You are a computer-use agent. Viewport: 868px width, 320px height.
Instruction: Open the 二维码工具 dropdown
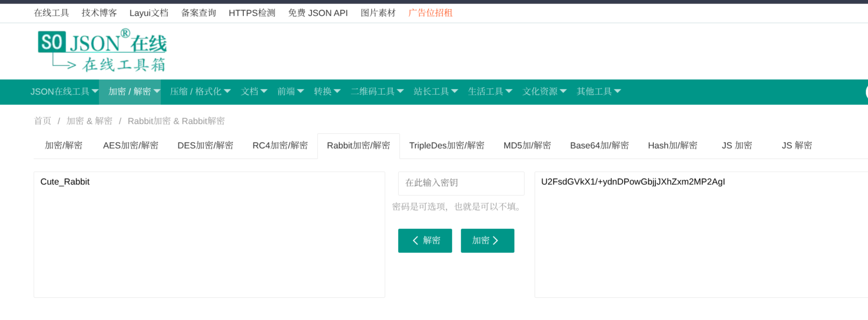377,92
